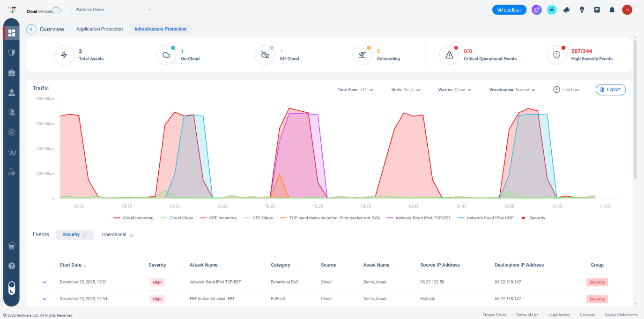644x319 pixels.
Task: Select the shield protection icon in the sidebar
Action: [11, 52]
